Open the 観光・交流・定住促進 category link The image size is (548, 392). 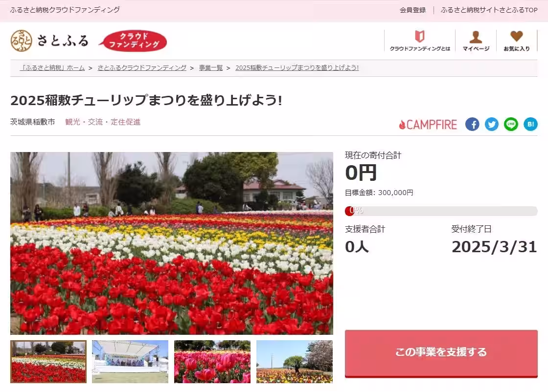[103, 122]
